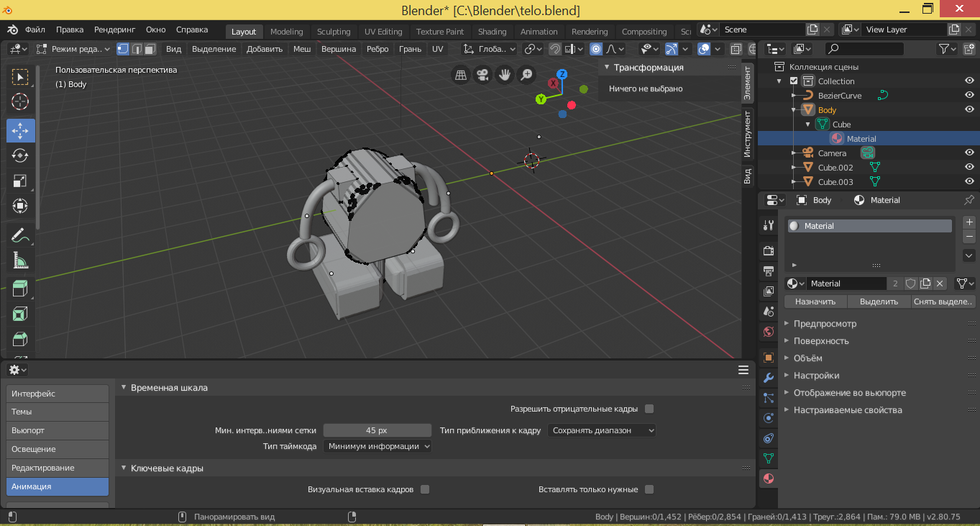
Task: Select the Transform tool
Action: coord(20,207)
